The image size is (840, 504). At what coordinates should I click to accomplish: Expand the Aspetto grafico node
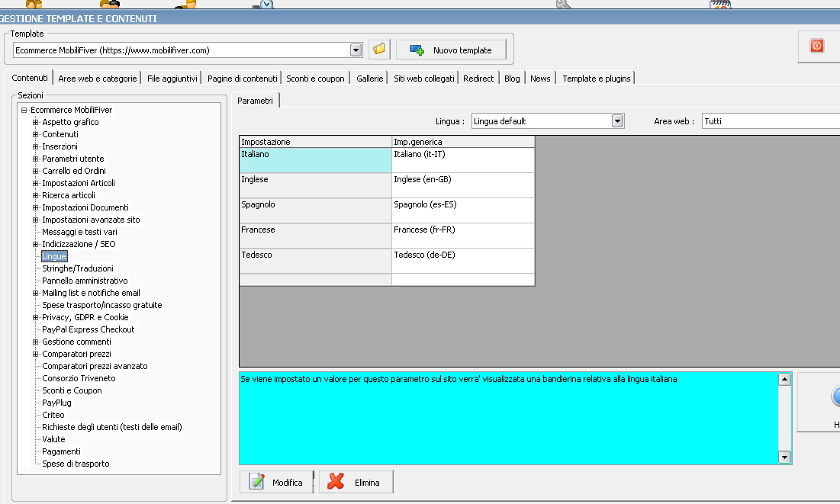pos(35,122)
